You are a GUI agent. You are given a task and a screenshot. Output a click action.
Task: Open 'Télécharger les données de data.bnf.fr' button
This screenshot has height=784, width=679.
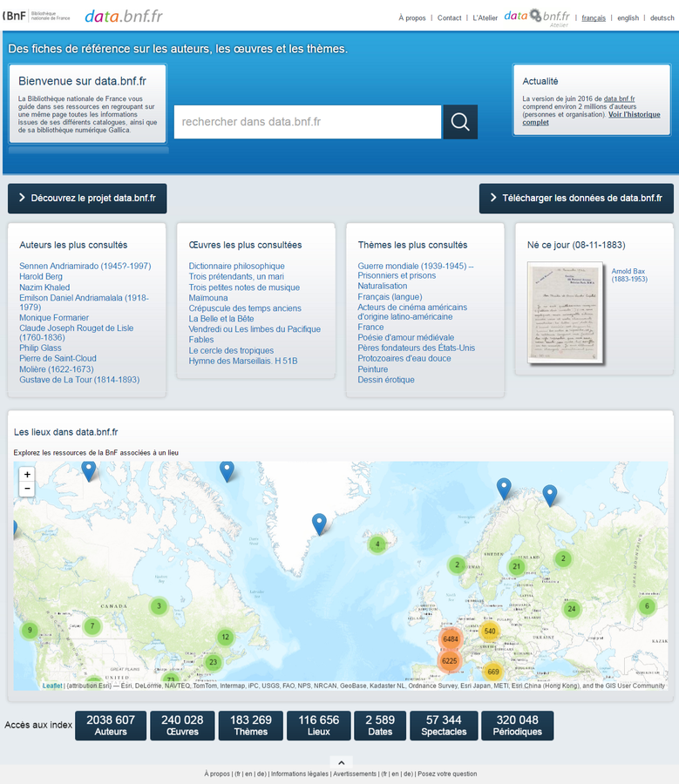[576, 199]
